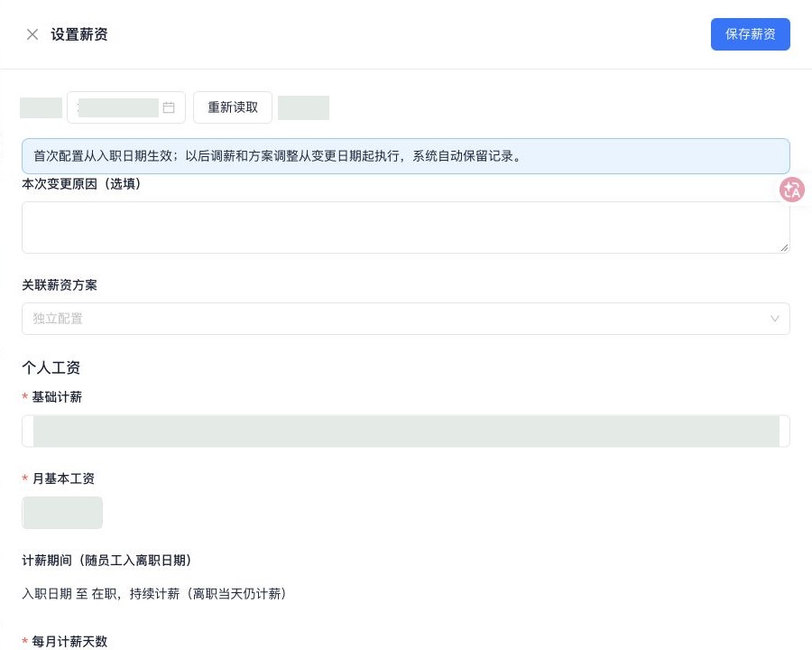Click the 保存薪资 button
The height and width of the screenshot is (650, 812).
pyautogui.click(x=750, y=34)
